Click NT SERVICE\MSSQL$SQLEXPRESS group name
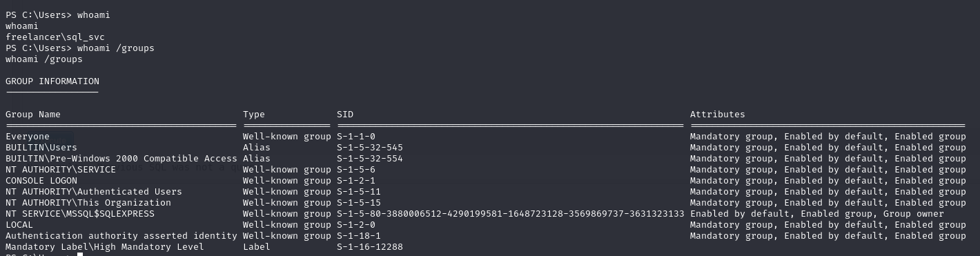980x256 pixels. click(80, 214)
